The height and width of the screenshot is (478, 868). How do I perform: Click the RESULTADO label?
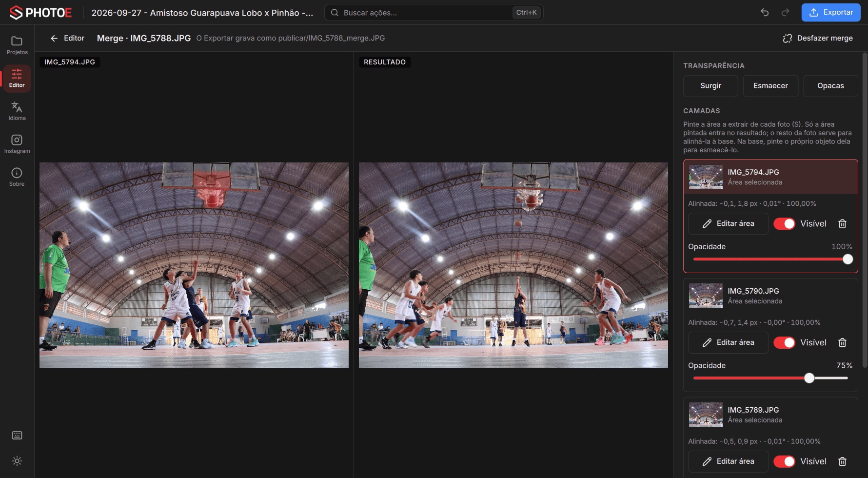385,62
